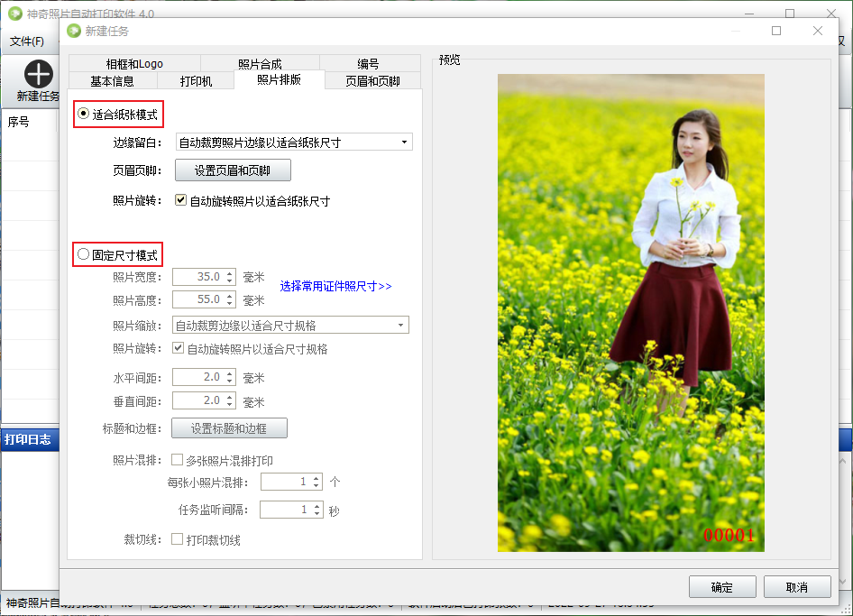The image size is (853, 616).
Task: Open 选择常用证件照尺寸>> link
Action: click(335, 286)
